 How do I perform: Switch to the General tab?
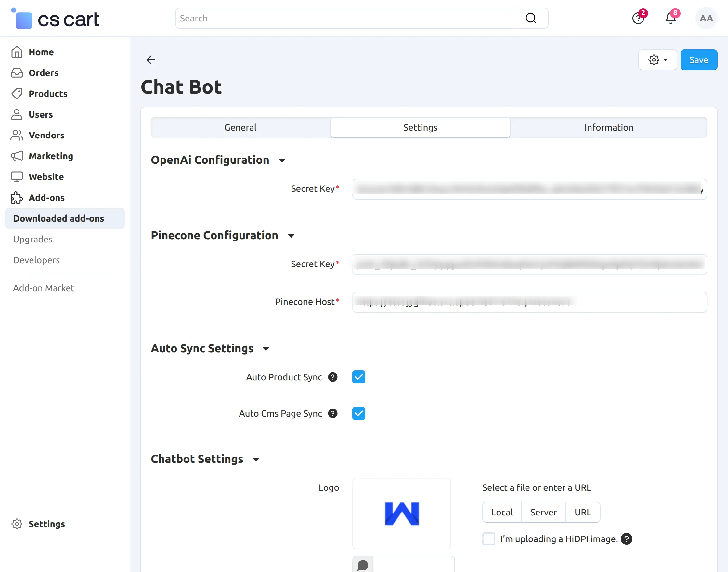point(240,127)
